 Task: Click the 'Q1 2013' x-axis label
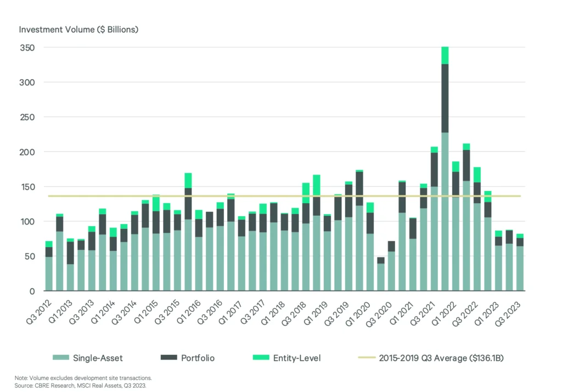(60, 313)
